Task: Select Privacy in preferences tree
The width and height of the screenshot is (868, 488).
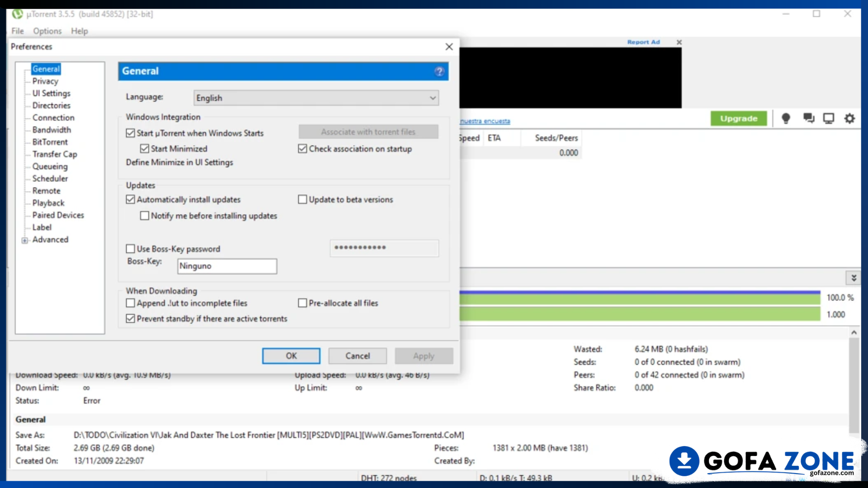Action: [45, 81]
